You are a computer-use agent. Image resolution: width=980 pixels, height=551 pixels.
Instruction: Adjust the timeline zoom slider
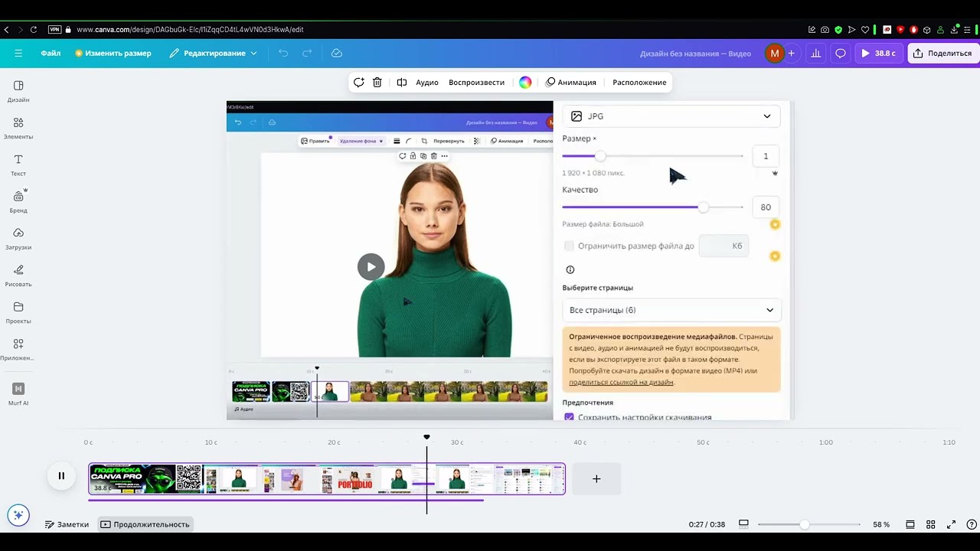804,524
